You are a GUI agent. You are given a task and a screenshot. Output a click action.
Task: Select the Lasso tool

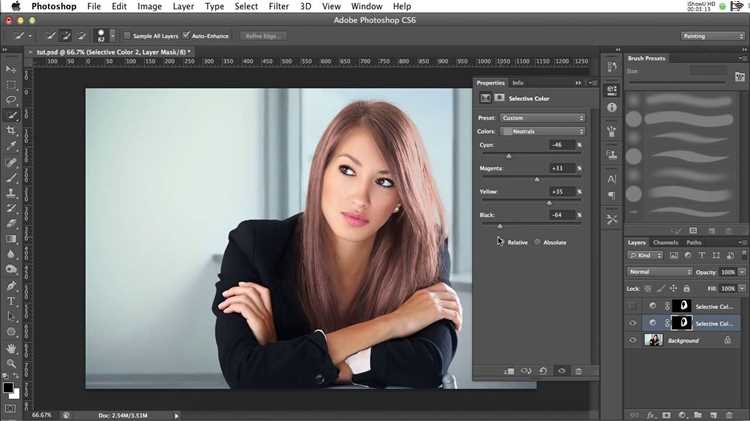pos(11,100)
